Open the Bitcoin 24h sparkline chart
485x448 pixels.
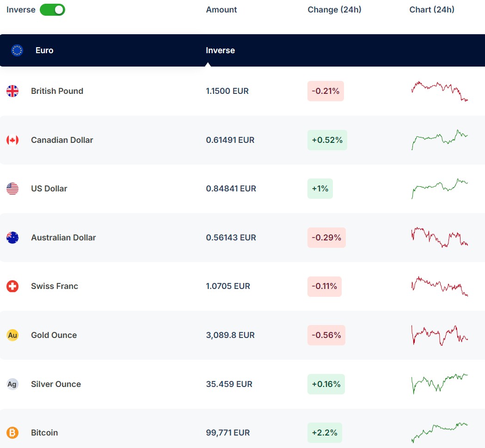coord(439,432)
